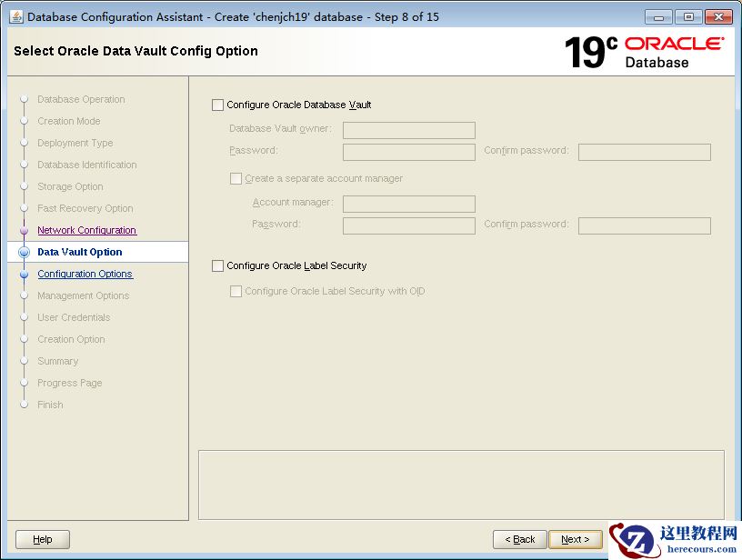Toggle Configure Oracle Label Security with OID
742x560 pixels.
click(x=236, y=291)
